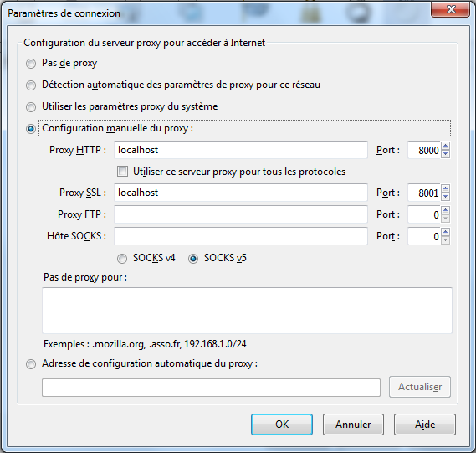Decrease the HTTP proxy port with down arrow
This screenshot has width=476, height=453.
445,154
